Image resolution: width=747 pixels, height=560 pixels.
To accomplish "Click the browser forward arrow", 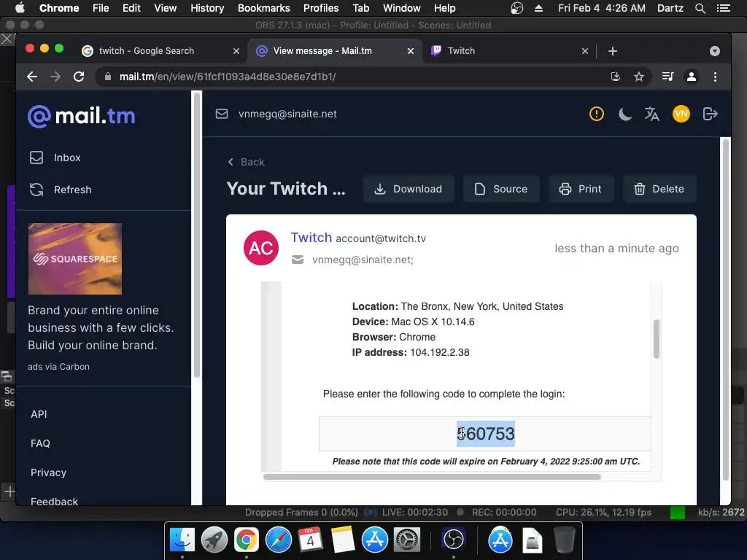I will (55, 77).
